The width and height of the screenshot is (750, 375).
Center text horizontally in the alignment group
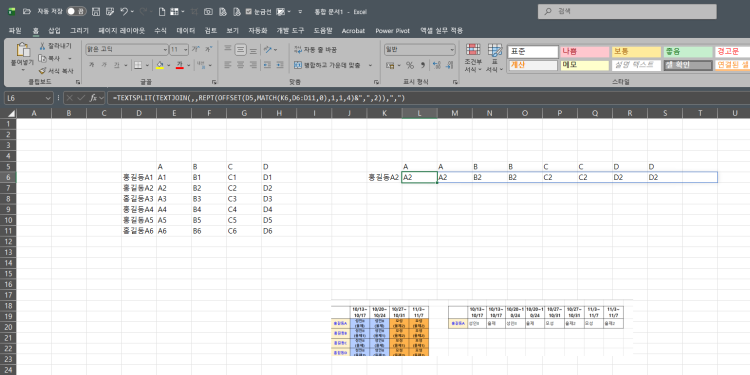[x=241, y=65]
